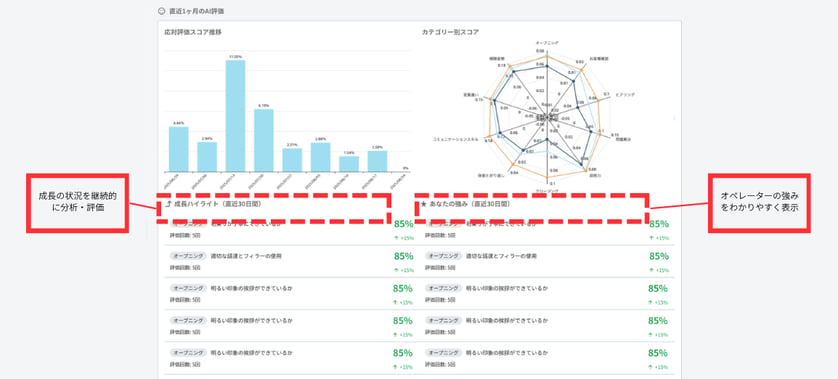Click the ヒアリング axis label on the radar chart
This screenshot has width=838, height=379.
(625, 94)
